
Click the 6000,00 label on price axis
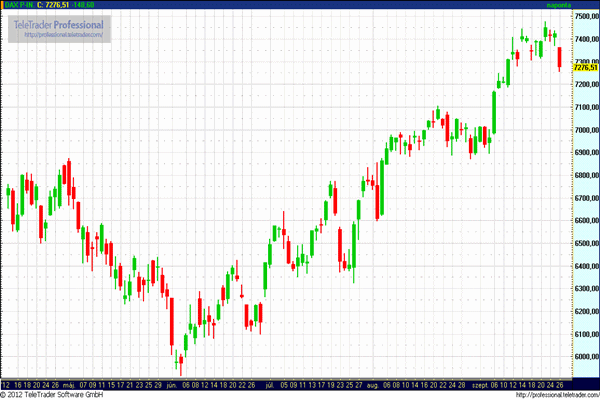(584, 357)
